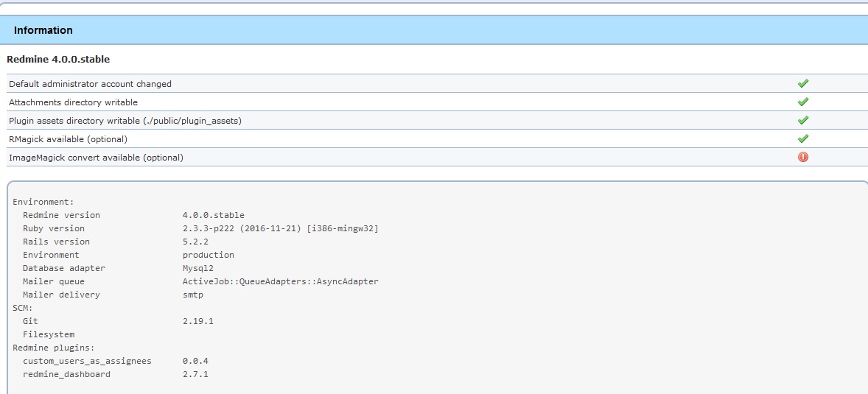Image resolution: width=868 pixels, height=394 pixels.
Task: Click the Plugin assets directory writable text
Action: pos(125,121)
